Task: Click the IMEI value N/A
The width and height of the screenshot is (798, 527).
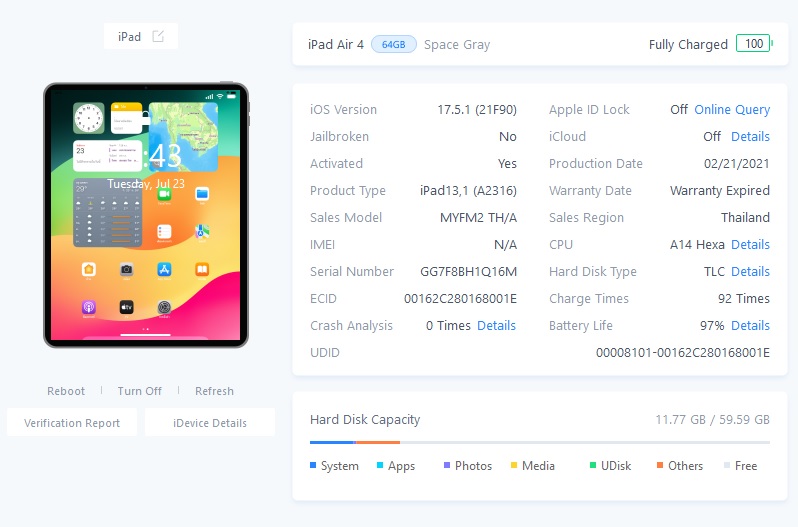Action: coord(505,244)
